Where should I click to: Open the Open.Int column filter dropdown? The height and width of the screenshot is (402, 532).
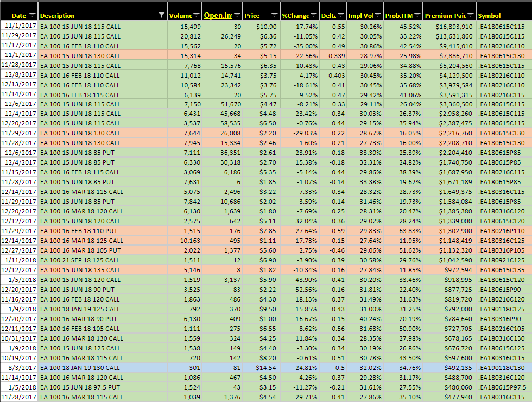tap(237, 15)
